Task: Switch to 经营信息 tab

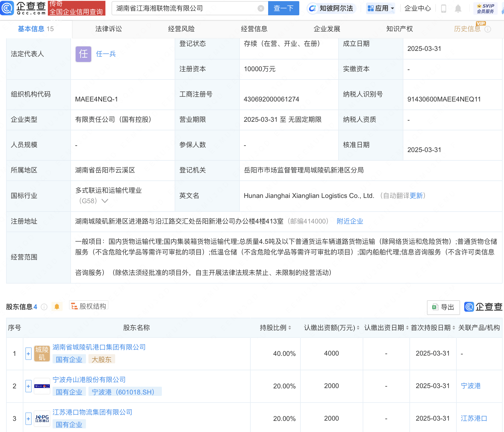Action: (x=254, y=29)
